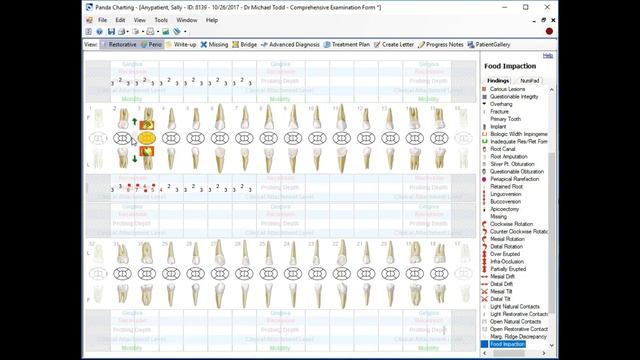Viewport: 640px width, 360px height.
Task: Click yellow highlighted occlusal surface of tooth 3
Action: (147, 138)
